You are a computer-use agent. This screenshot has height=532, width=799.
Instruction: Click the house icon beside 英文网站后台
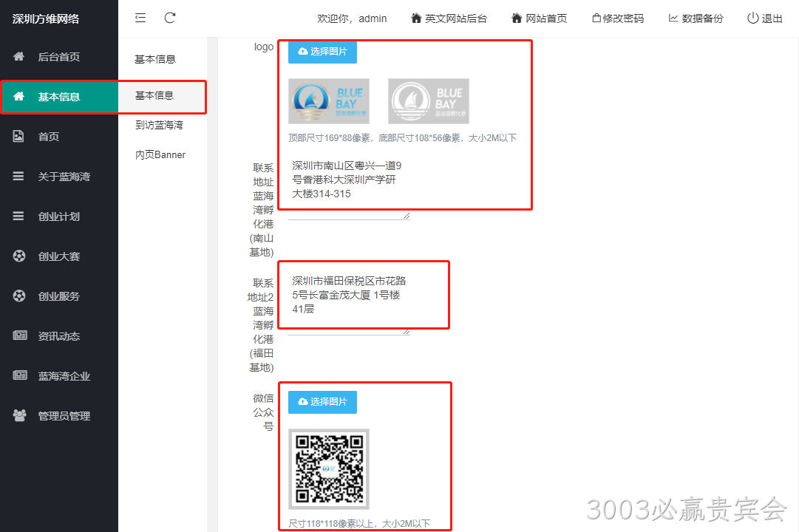[x=416, y=18]
